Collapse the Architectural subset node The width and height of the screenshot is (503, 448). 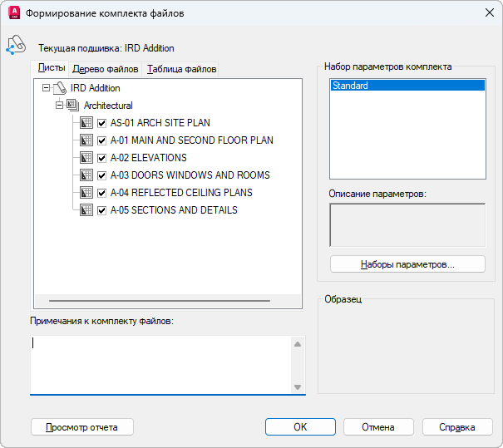point(59,106)
